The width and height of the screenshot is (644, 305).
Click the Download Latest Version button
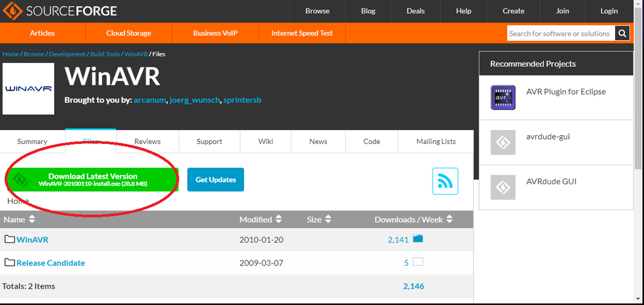click(92, 180)
